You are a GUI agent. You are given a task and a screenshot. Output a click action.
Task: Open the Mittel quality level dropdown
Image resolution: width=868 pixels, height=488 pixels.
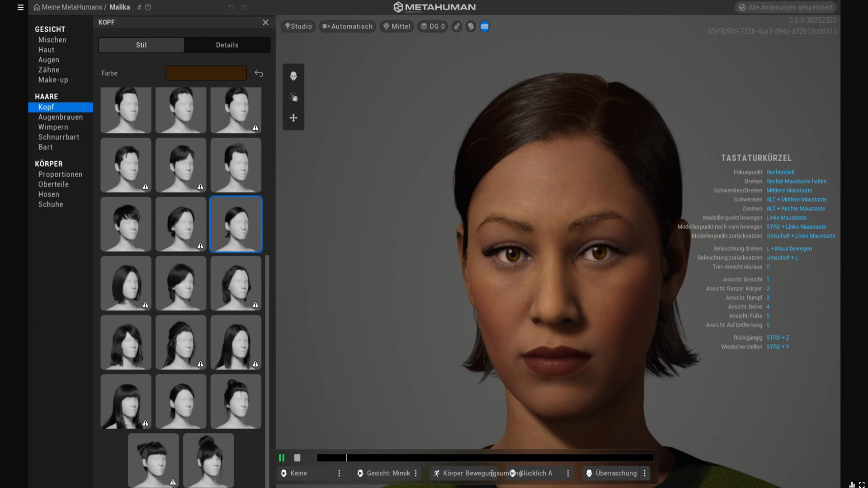tap(396, 26)
